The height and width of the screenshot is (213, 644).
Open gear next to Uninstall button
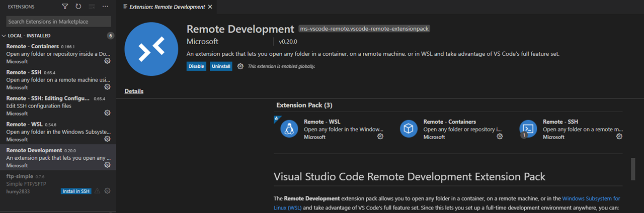[x=240, y=66]
